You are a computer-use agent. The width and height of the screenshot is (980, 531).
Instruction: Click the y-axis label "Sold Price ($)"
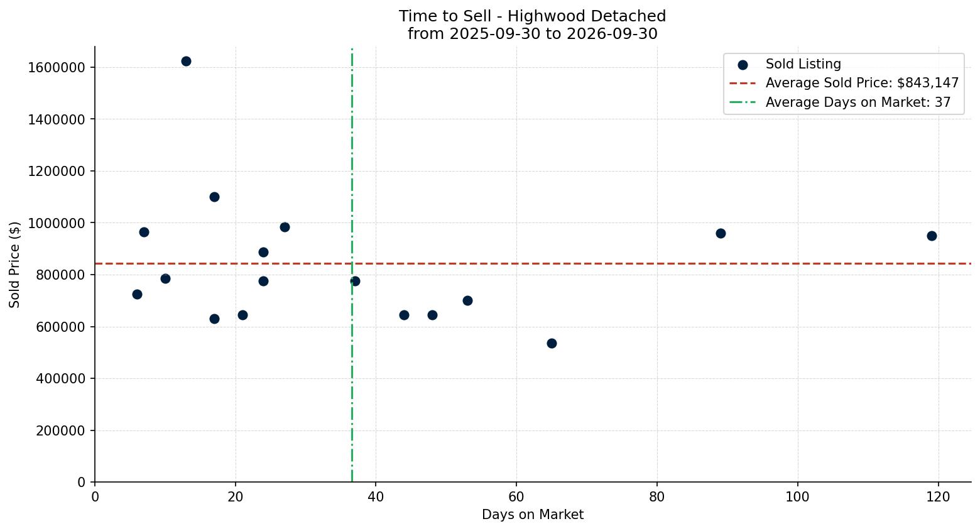(x=15, y=265)
